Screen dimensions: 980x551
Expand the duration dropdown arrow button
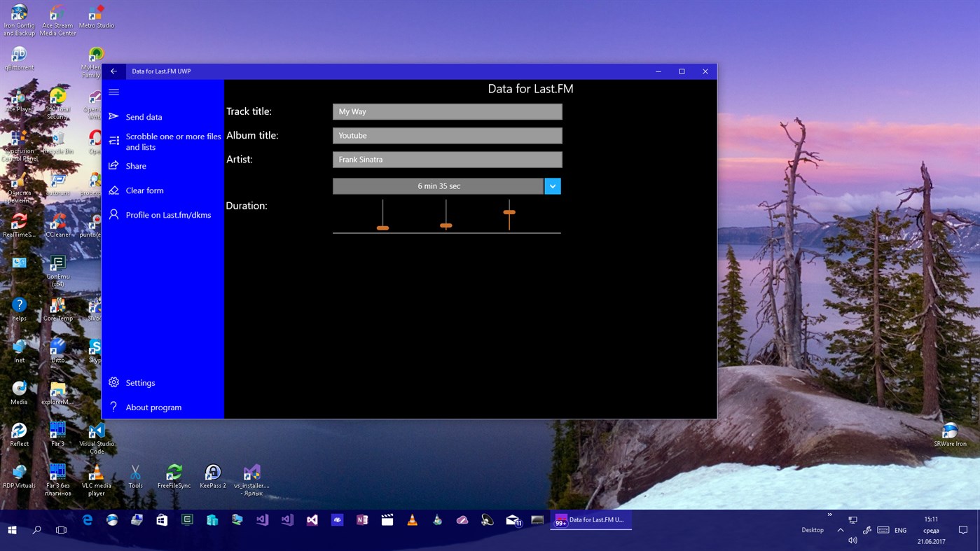553,186
